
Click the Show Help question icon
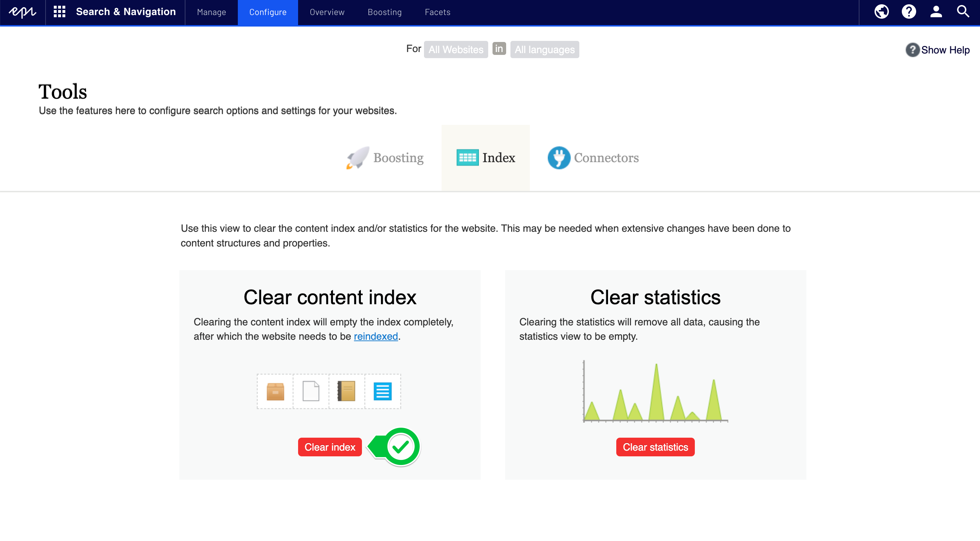point(912,50)
